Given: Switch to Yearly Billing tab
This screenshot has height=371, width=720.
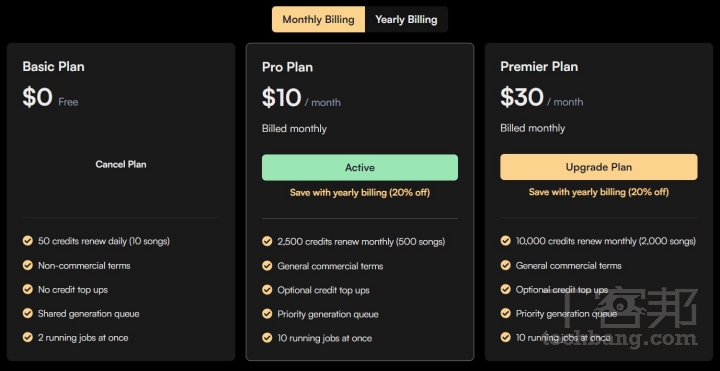Looking at the screenshot, I should pos(406,19).
